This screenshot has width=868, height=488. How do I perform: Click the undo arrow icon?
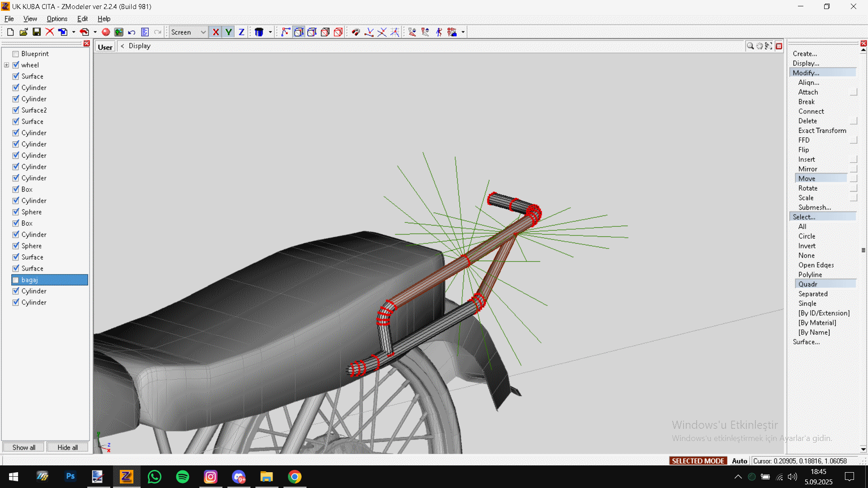(132, 32)
